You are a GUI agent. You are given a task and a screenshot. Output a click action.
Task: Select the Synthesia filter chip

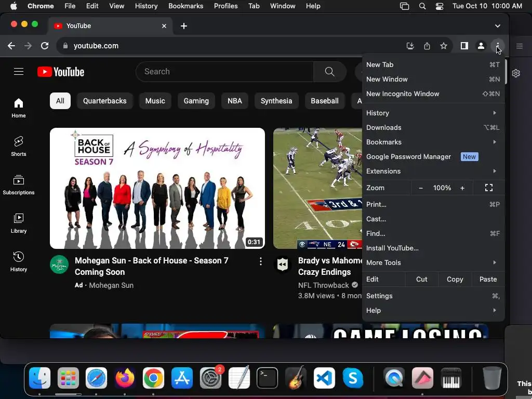[276, 101]
